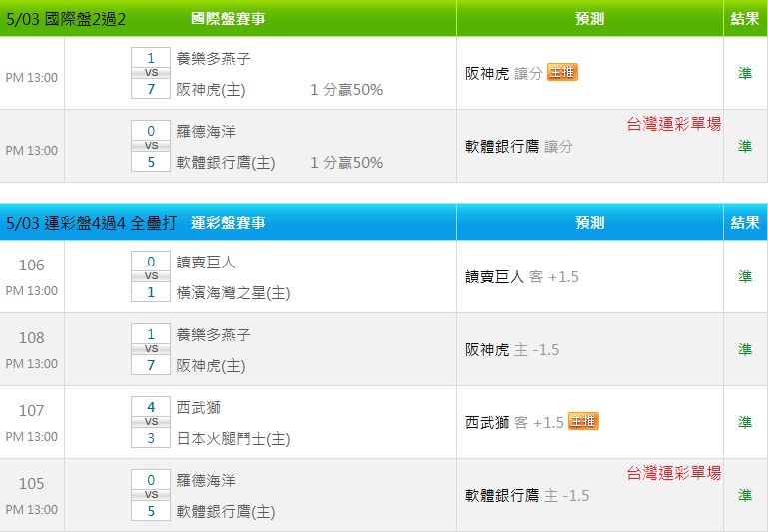Click the 預測 header of the 運彩盤 table
The width and height of the screenshot is (768, 532).
(589, 223)
